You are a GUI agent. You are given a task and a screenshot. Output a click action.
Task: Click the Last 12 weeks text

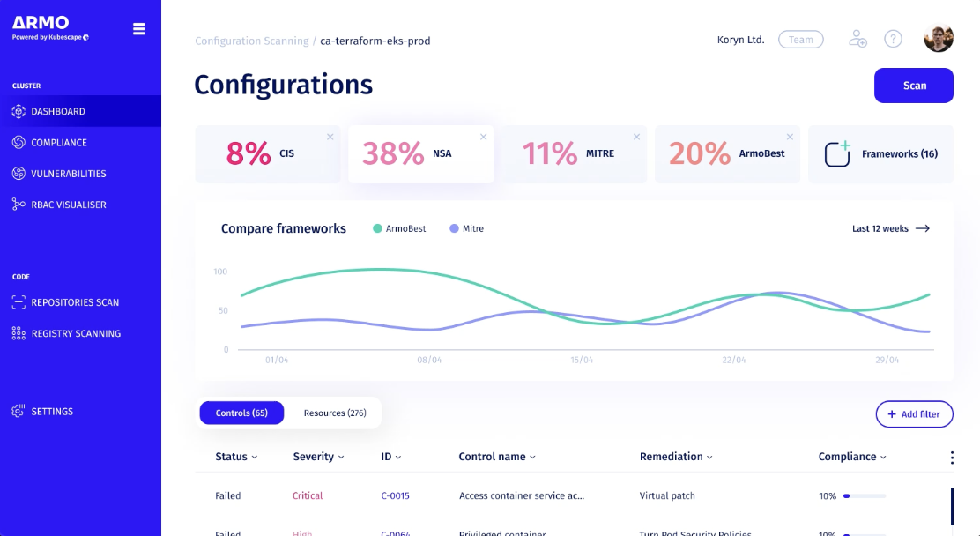tap(880, 228)
